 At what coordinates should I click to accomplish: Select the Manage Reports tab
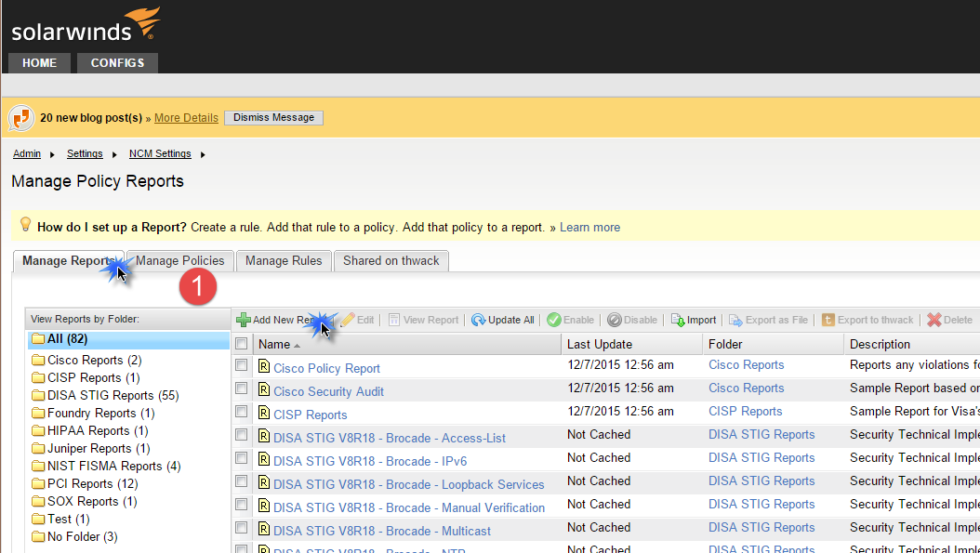[69, 260]
